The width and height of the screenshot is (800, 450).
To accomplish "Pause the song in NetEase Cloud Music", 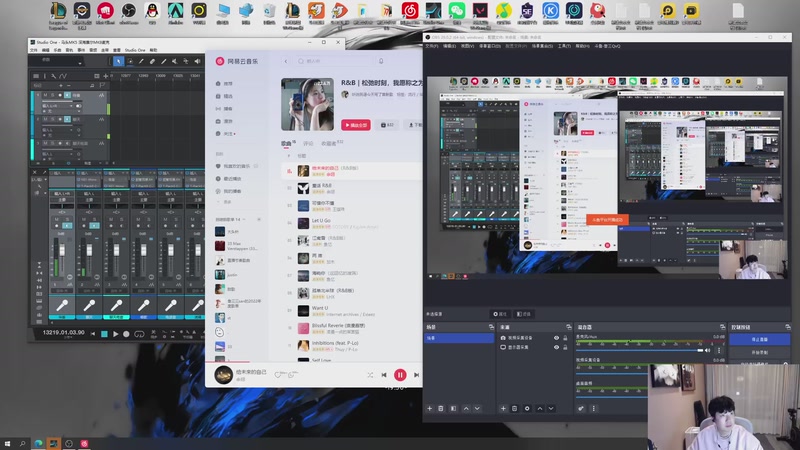I will 400,375.
